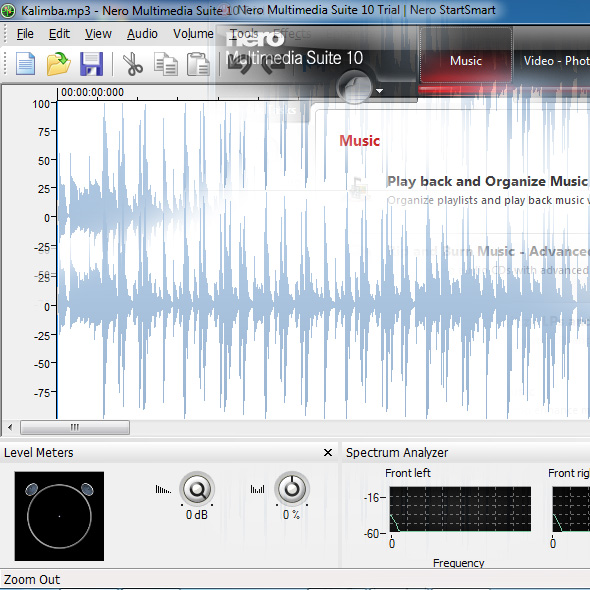Cut selection with the scissors icon
Screen dimensions: 590x590
point(132,64)
